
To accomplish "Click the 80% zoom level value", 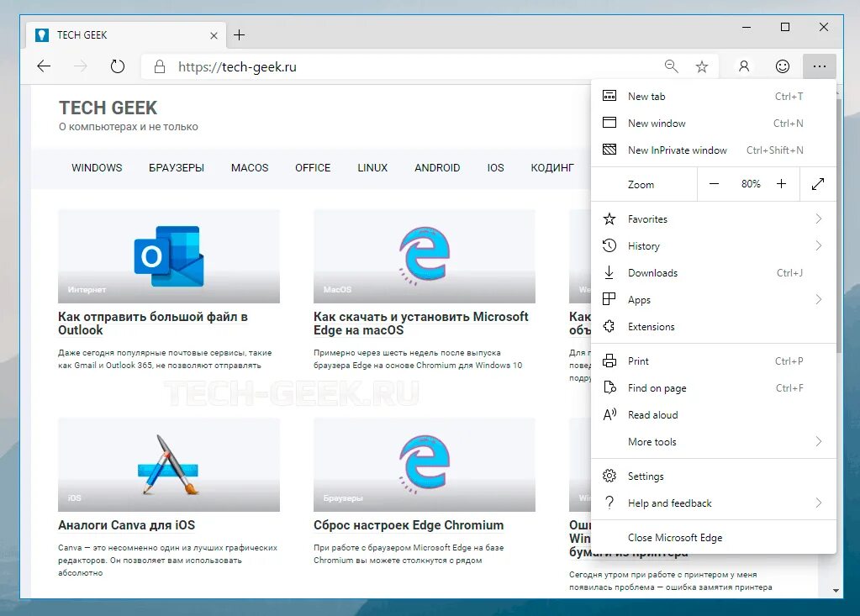I will coord(751,184).
